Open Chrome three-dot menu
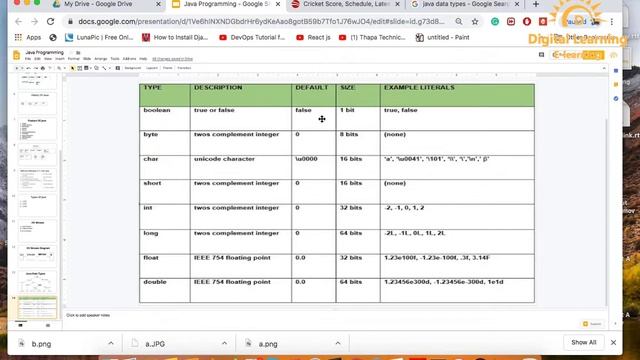Image resolution: width=640 pixels, height=360 pixels. 611,22
